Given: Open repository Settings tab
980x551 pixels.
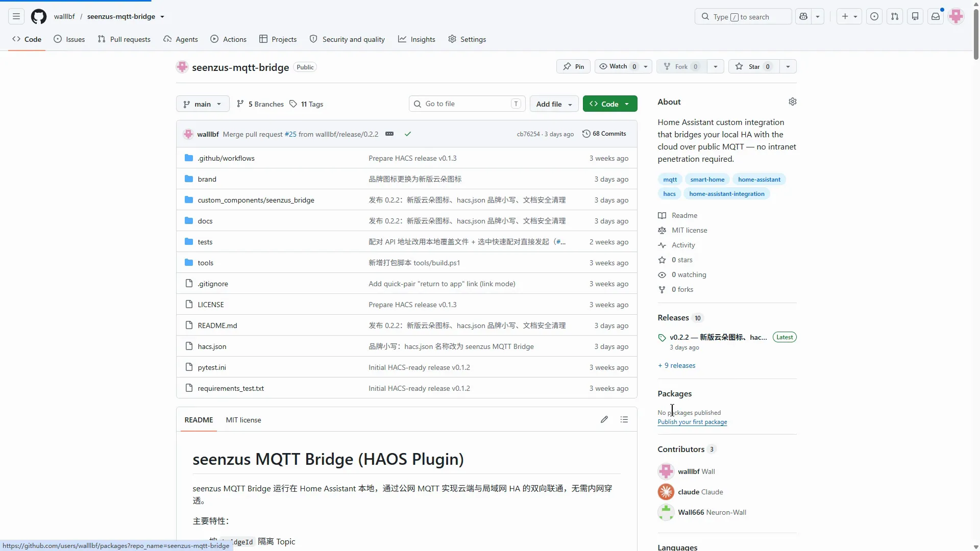Looking at the screenshot, I should [467, 39].
